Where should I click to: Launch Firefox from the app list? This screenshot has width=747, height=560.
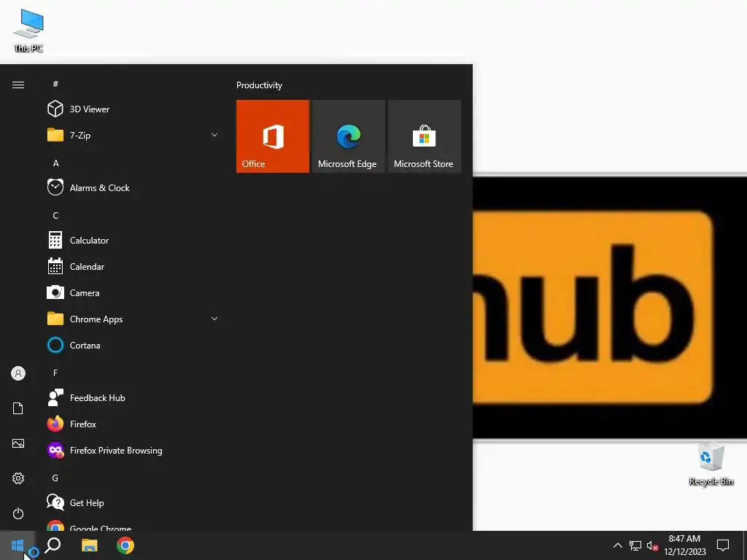click(x=133, y=424)
